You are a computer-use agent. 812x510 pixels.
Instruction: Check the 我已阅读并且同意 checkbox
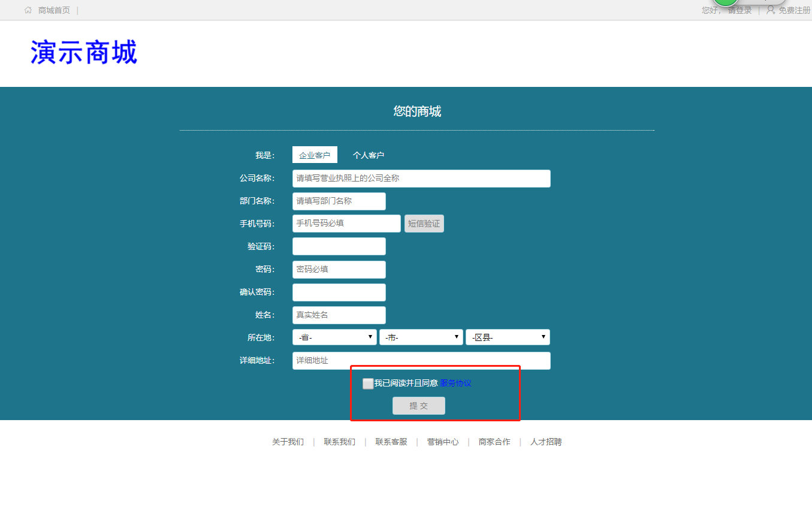click(368, 384)
